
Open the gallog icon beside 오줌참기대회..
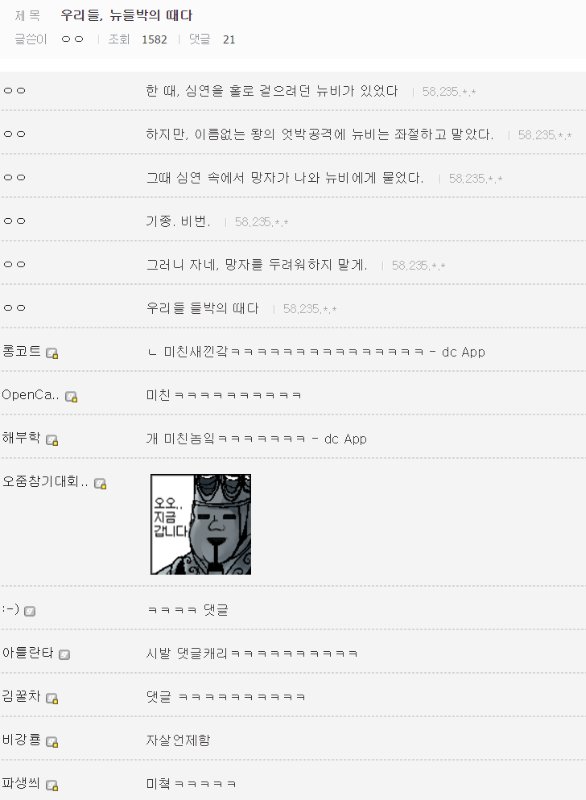coord(100,484)
